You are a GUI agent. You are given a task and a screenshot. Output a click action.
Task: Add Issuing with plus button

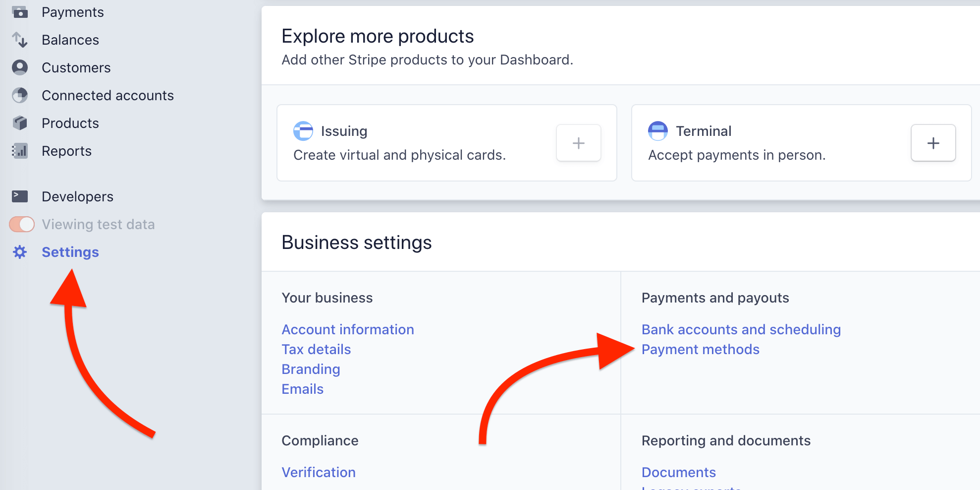(x=578, y=143)
